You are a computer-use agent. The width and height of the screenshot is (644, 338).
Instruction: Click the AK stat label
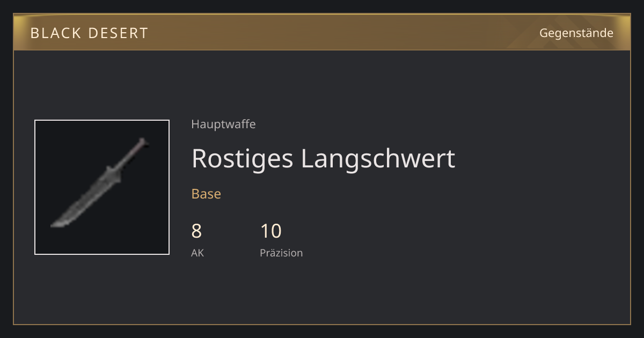[x=197, y=253]
